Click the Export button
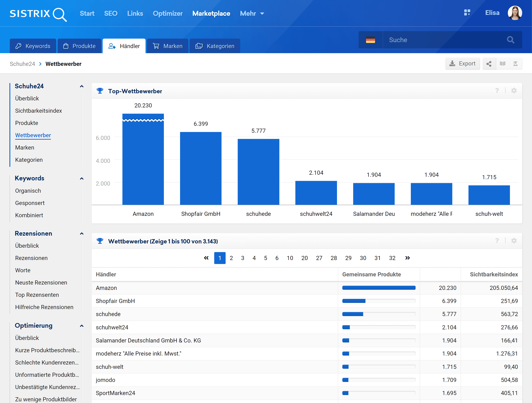The width and height of the screenshot is (532, 403). (462, 64)
